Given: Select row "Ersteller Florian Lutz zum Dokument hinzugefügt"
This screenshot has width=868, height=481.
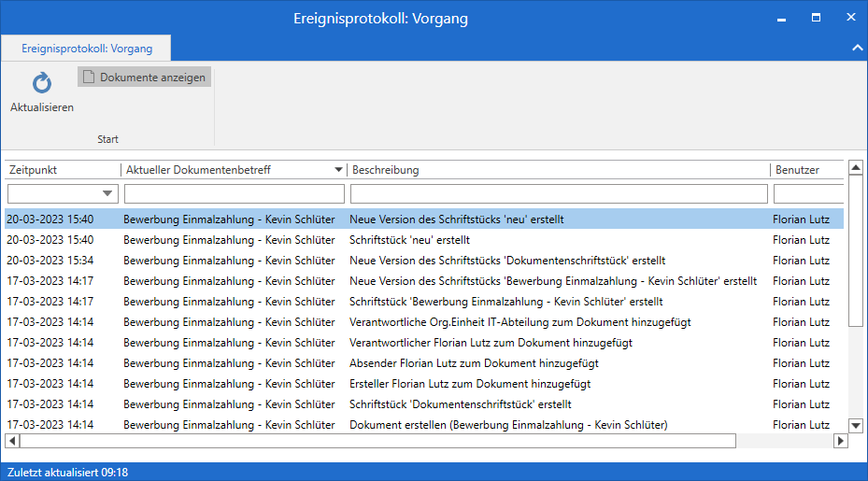Looking at the screenshot, I should [x=469, y=384].
